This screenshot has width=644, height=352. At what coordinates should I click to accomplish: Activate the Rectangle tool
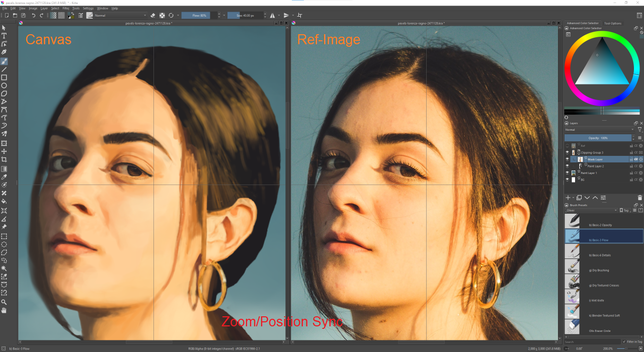click(x=4, y=77)
